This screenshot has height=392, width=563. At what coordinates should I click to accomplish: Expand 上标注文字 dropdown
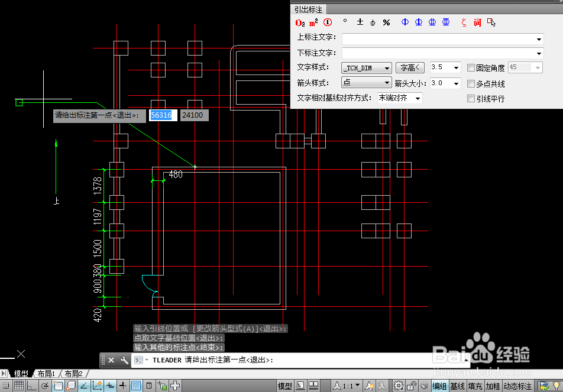[x=539, y=39]
